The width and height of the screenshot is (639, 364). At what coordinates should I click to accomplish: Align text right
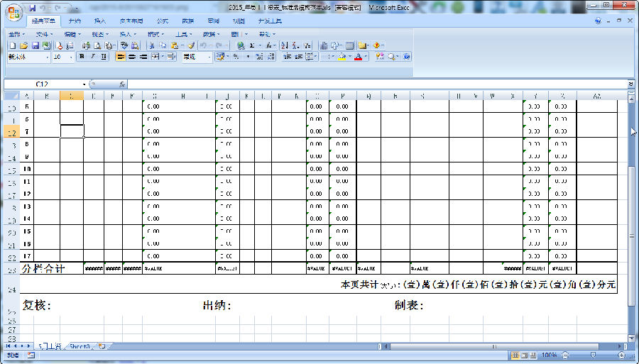[143, 57]
